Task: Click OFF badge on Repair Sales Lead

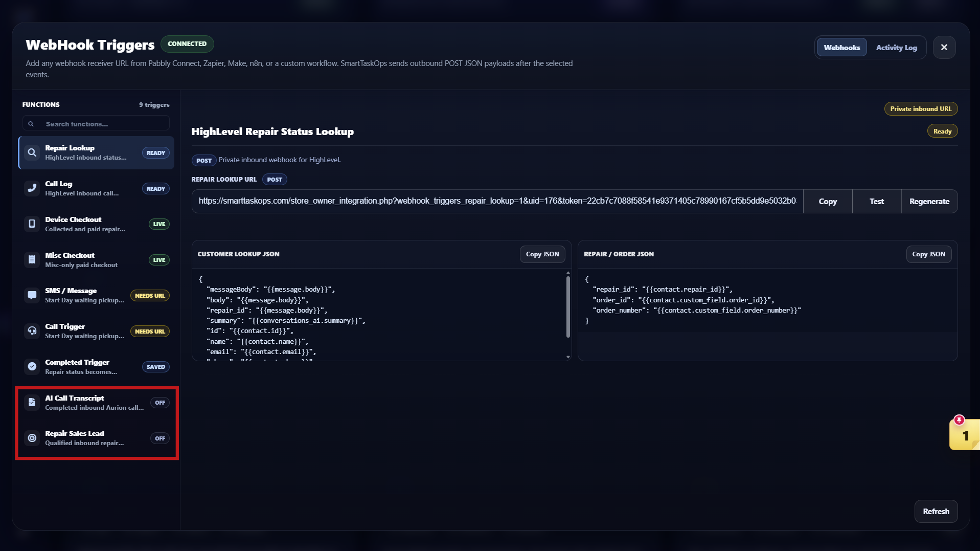Action: 160,438
